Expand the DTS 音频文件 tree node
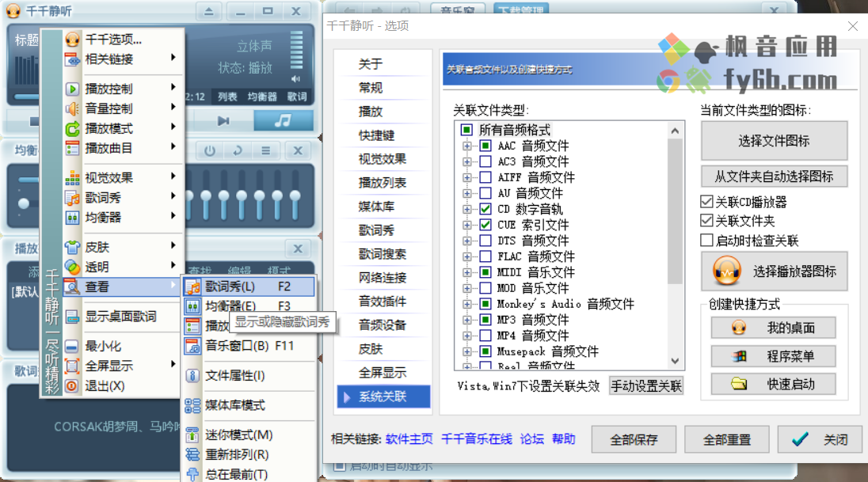The height and width of the screenshot is (482, 868). [466, 241]
